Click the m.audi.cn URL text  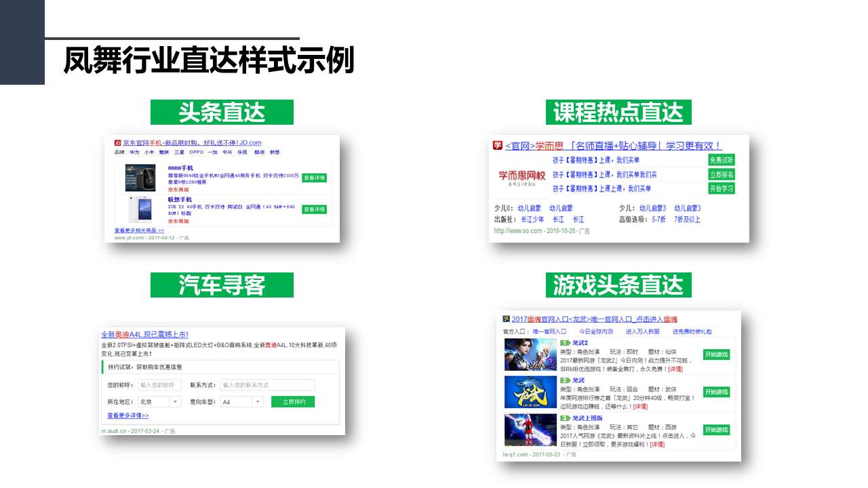tap(114, 430)
